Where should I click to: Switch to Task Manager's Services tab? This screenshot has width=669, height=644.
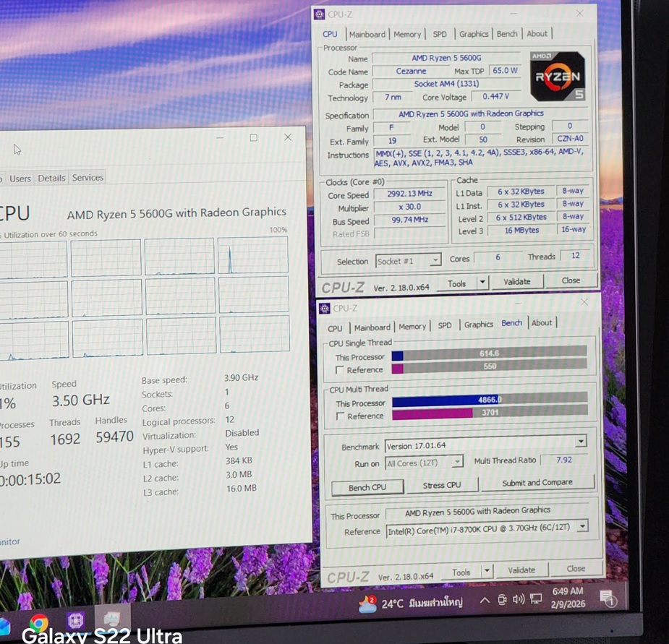pos(88,178)
